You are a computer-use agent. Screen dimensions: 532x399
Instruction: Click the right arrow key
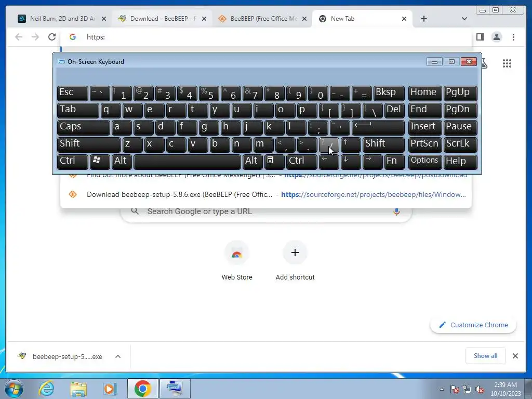tap(372, 162)
